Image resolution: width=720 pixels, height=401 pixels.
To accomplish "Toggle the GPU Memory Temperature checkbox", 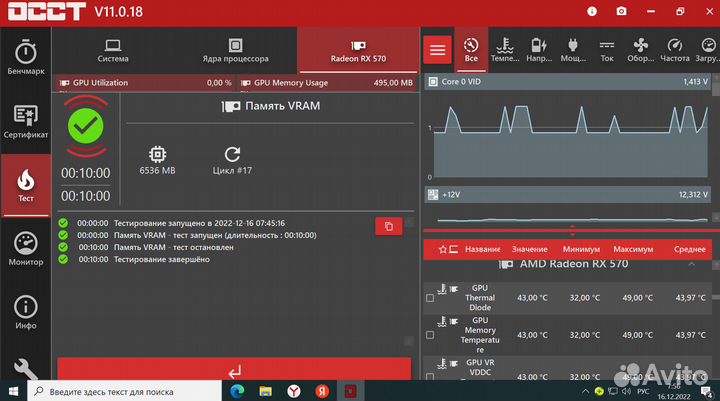I will pyautogui.click(x=430, y=335).
